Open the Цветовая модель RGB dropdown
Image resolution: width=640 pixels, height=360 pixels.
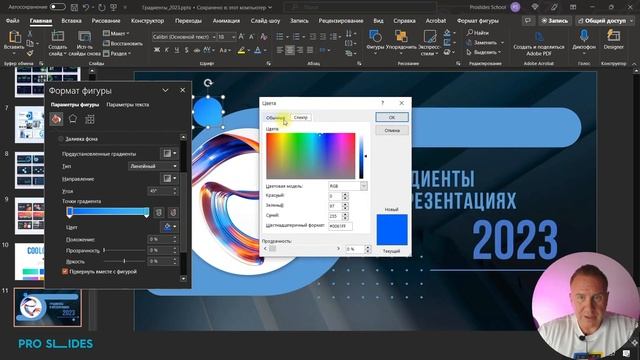pos(348,186)
